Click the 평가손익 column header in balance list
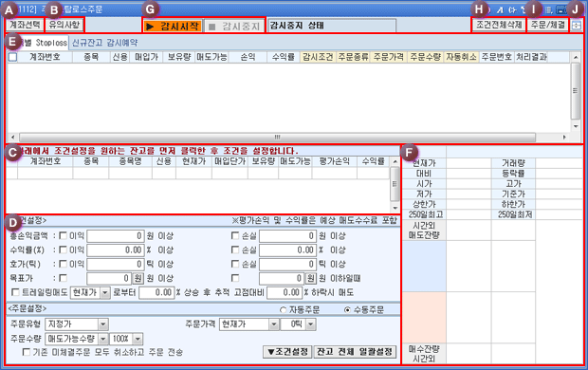This screenshot has height=370, width=588. [335, 161]
